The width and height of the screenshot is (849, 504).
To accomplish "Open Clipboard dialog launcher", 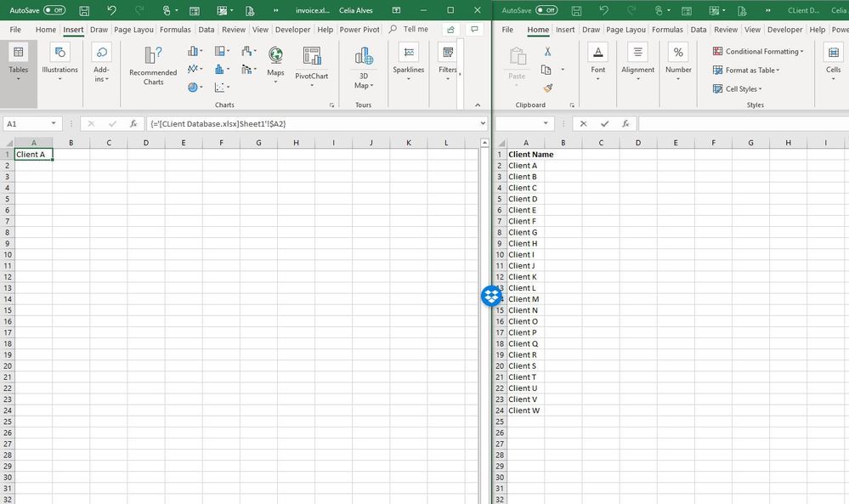I will click(x=572, y=105).
